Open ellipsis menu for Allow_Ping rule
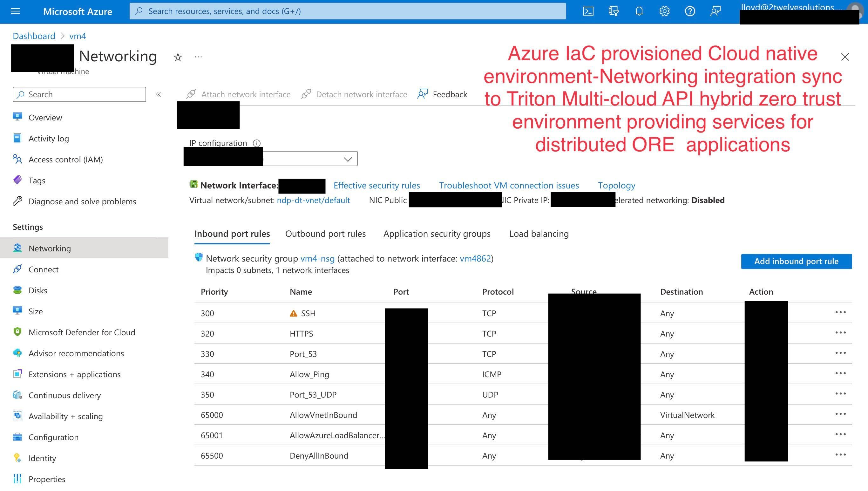 [x=840, y=373]
